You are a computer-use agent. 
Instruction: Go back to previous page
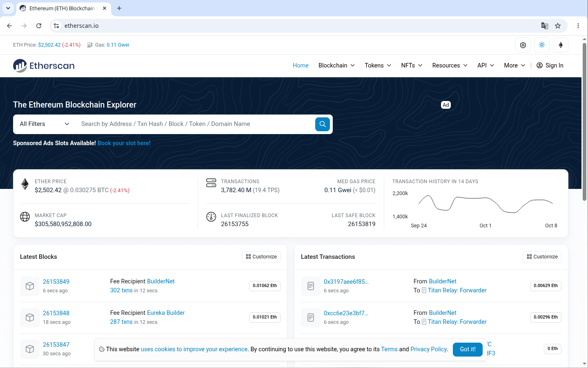[9, 26]
